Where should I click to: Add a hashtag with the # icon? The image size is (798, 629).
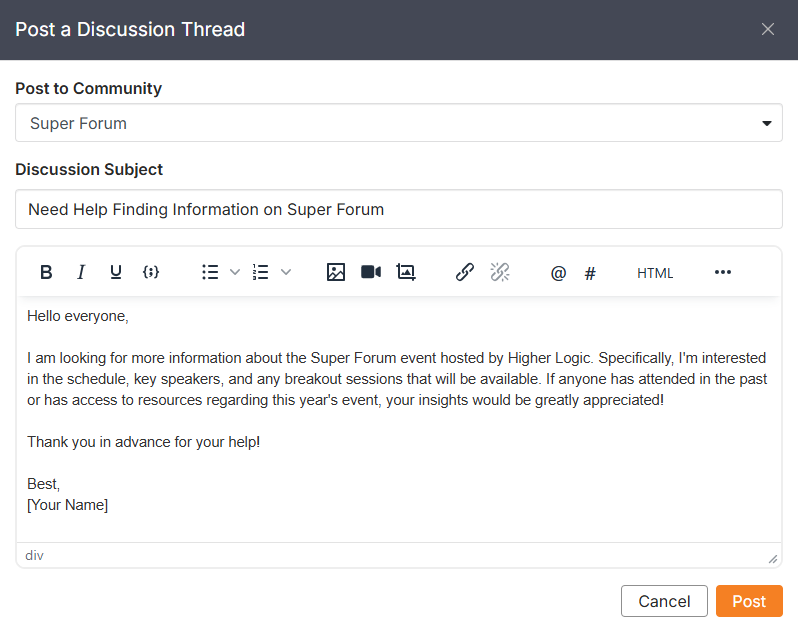(x=590, y=273)
